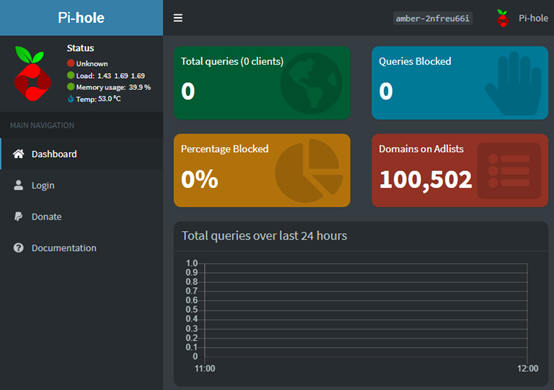Open the Documentation link in the sidebar
Viewport: 554px width, 390px height.
82,248
